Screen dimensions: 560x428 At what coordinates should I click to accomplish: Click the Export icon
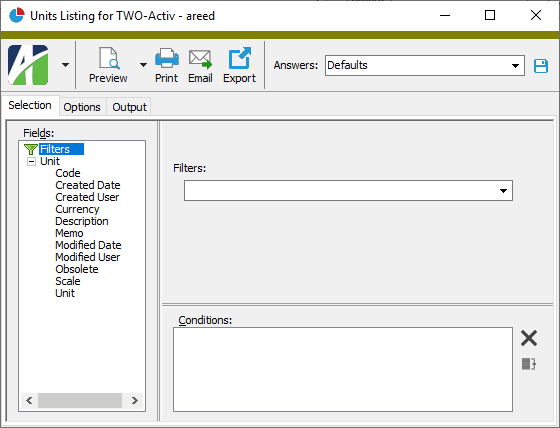pos(239,58)
